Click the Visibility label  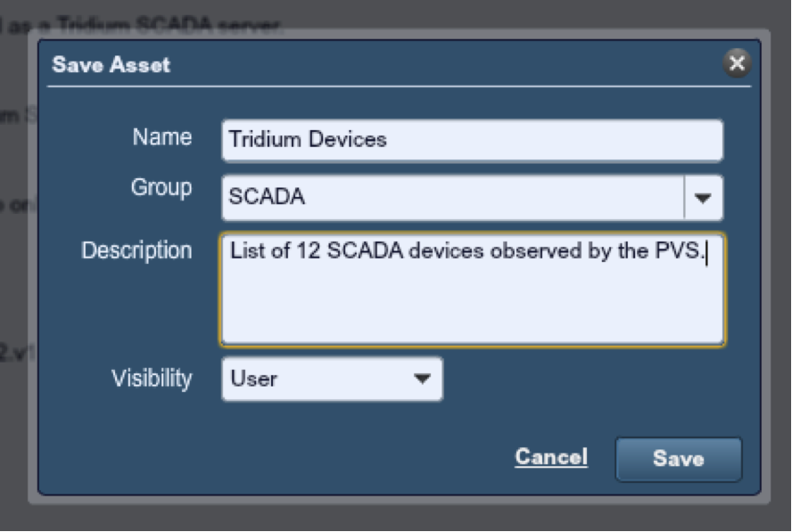pyautogui.click(x=152, y=379)
